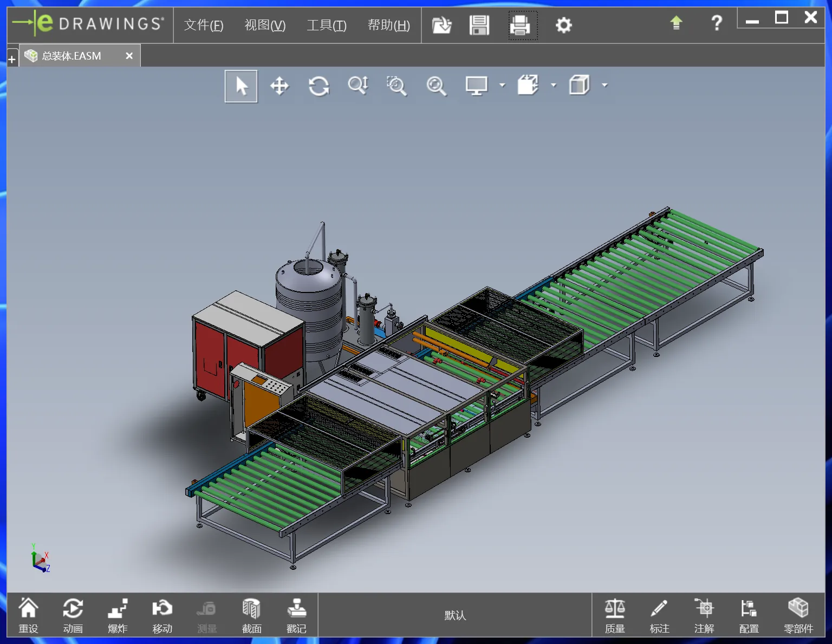Toggle the 动画 animation playback
Screen dimensions: 832x644
click(x=73, y=615)
